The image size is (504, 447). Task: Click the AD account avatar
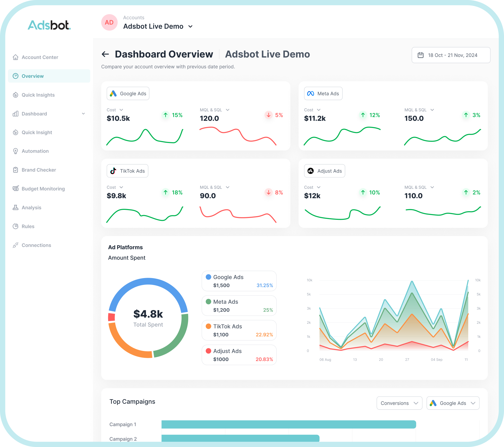click(109, 23)
